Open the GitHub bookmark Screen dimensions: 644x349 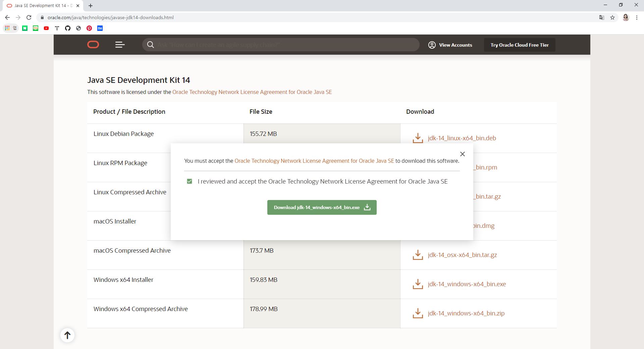pos(68,28)
